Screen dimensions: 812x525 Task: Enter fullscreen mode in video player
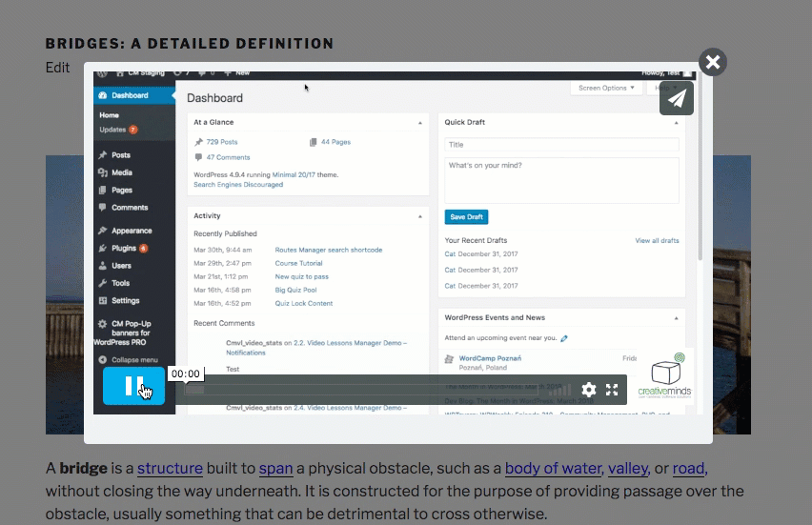pyautogui.click(x=612, y=390)
